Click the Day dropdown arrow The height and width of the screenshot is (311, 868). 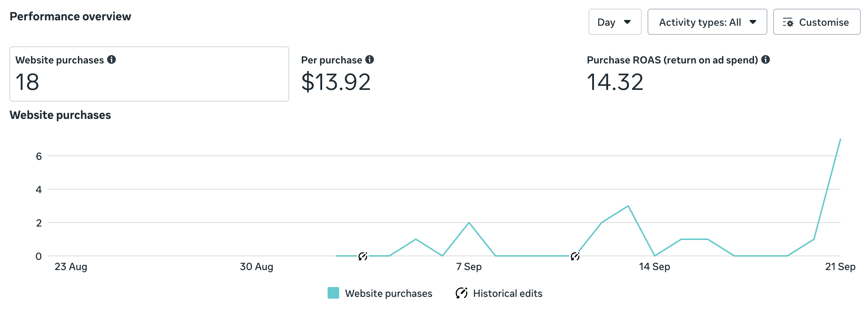point(628,22)
